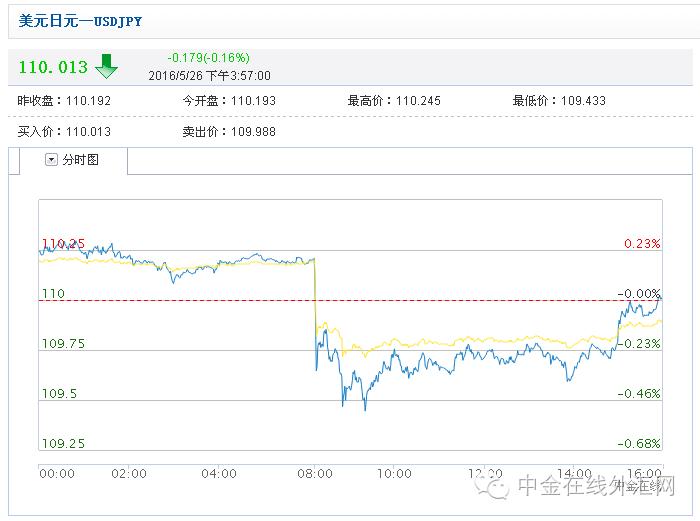The image size is (700, 521).
Task: Click the 110 price axis label
Action: point(53,294)
